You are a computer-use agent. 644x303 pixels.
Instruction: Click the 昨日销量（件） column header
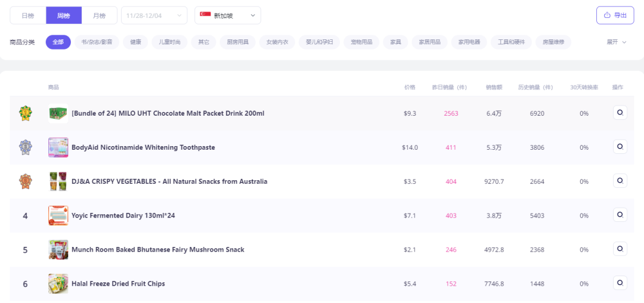[451, 88]
